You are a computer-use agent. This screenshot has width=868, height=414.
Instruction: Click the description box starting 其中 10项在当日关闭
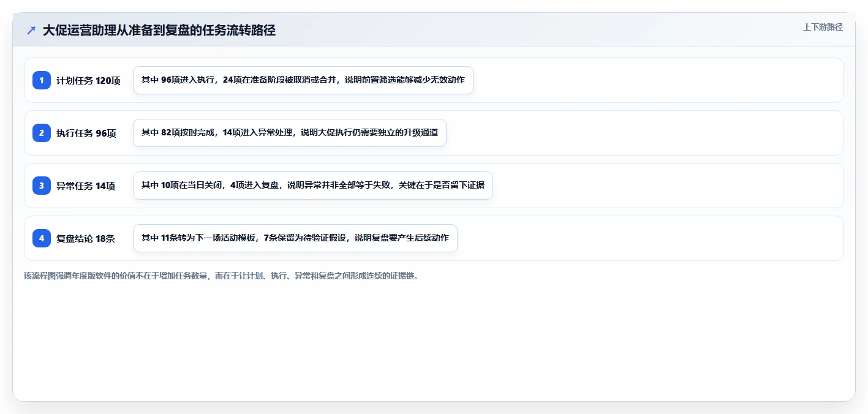click(x=313, y=186)
